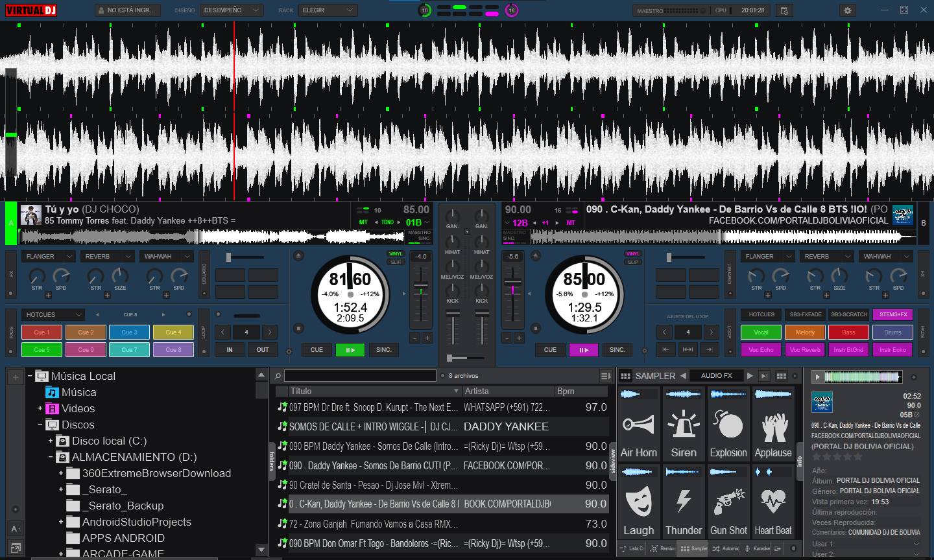Screen dimensions: 934x560
Task: Trigger the Siren sample
Action: click(x=684, y=424)
